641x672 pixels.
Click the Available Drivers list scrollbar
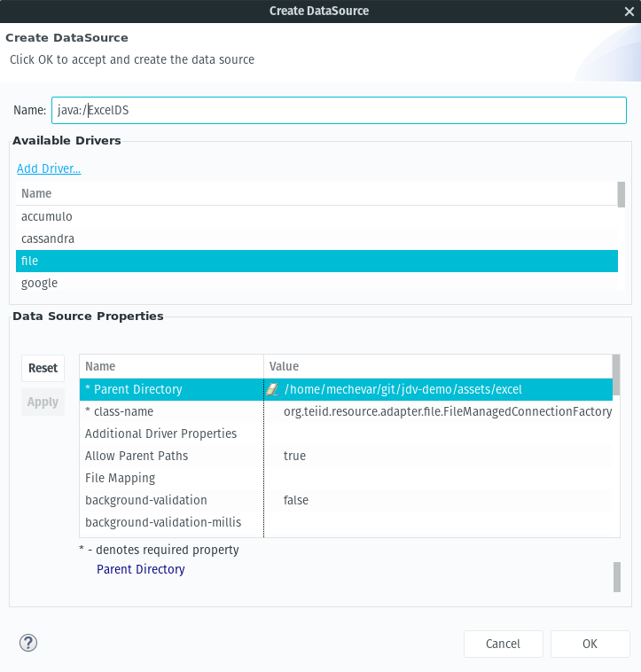pos(621,194)
